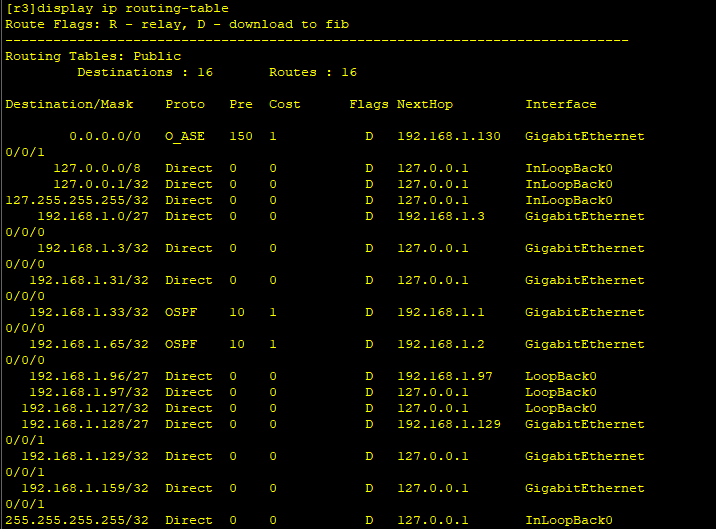Select destination 192.168.1.128/27
This screenshot has width=716, height=529.
(x=85, y=424)
